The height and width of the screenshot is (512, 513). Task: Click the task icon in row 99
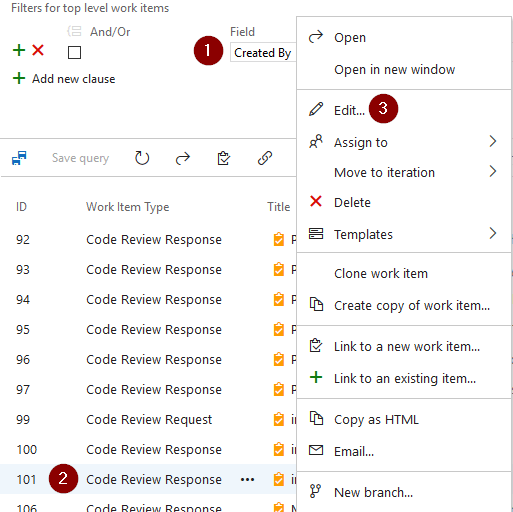pos(279,419)
